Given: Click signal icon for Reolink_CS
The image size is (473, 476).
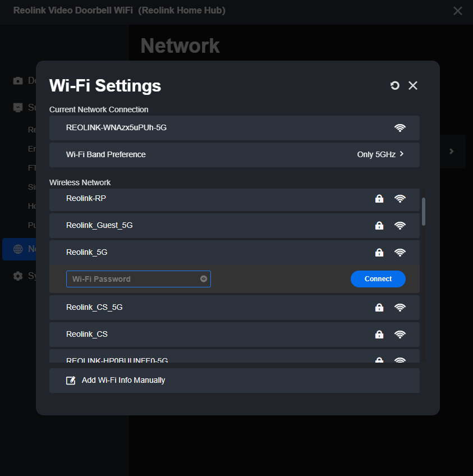Looking at the screenshot, I should (400, 335).
